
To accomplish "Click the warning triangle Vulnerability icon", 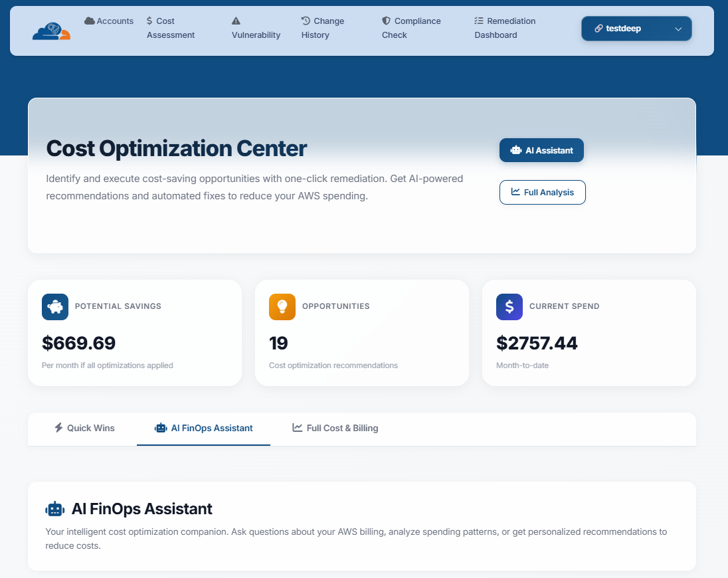I will pyautogui.click(x=236, y=21).
